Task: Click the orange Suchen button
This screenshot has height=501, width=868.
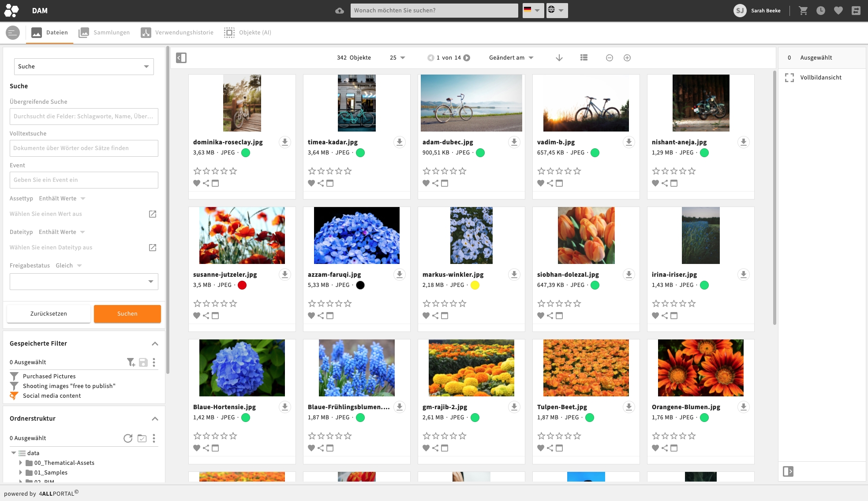Action: [x=127, y=314]
